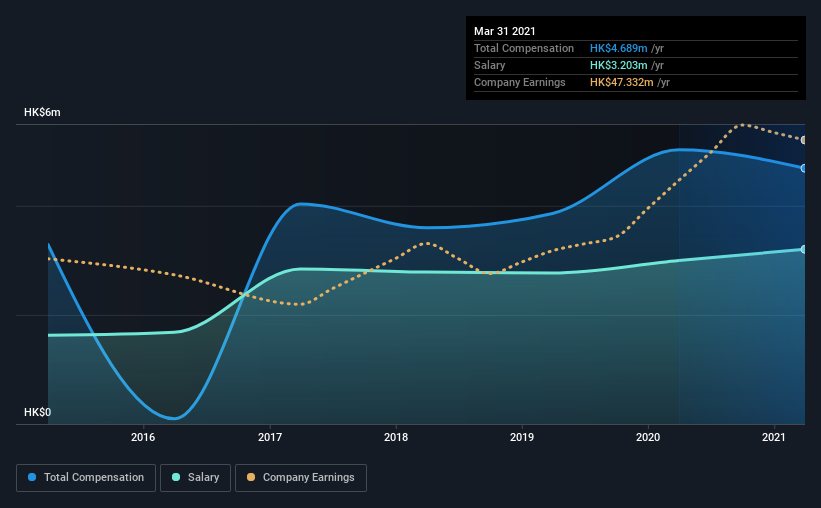Click the HK$0 y-axis label
This screenshot has height=508, width=821.
pyautogui.click(x=38, y=413)
